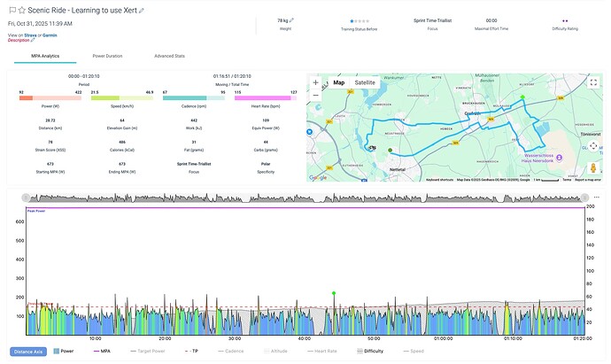Screen dimensions: 611x364
Task: Toggle Difficulty series in chart legend
Action: tap(370, 352)
